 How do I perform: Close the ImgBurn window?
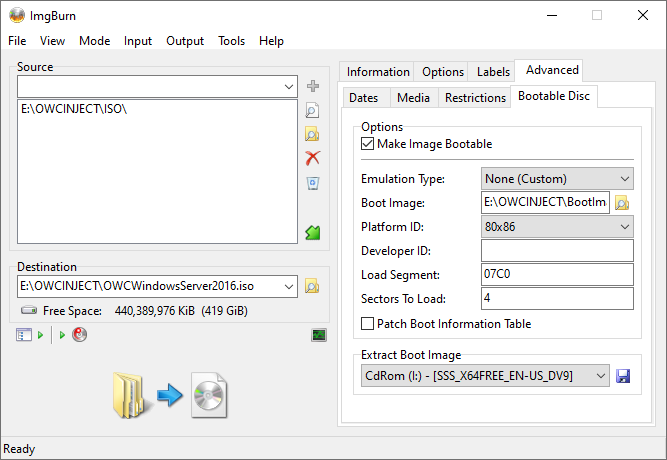(x=643, y=15)
